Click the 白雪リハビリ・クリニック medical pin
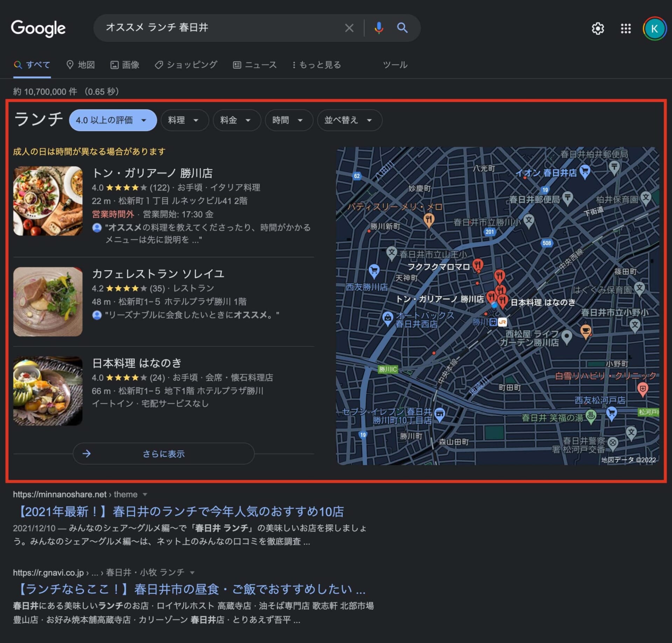672x643 pixels. click(643, 389)
